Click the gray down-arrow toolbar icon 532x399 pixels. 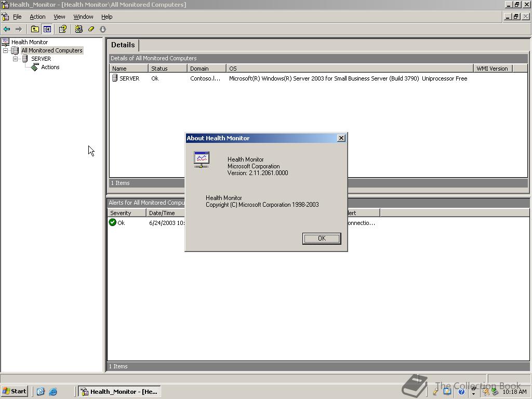pos(103,29)
